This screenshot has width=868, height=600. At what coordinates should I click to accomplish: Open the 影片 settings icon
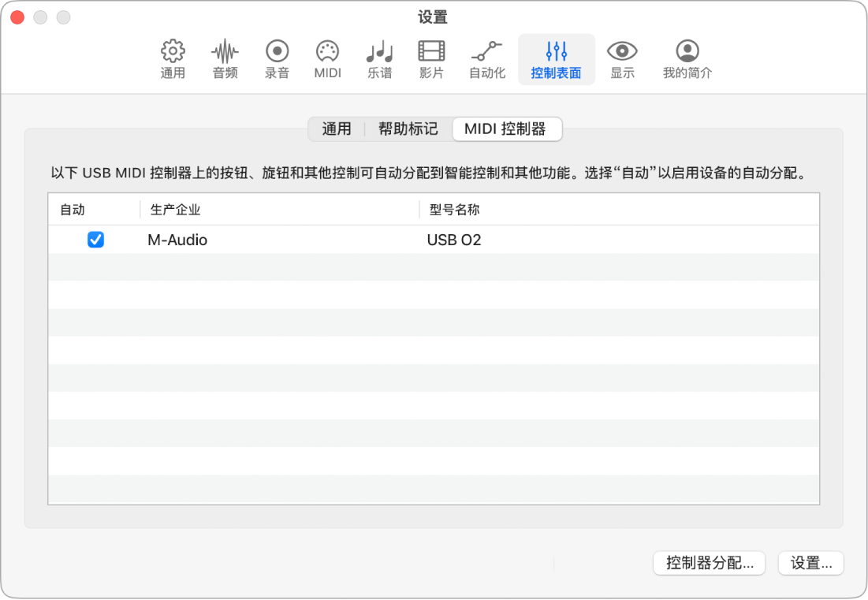click(x=431, y=59)
